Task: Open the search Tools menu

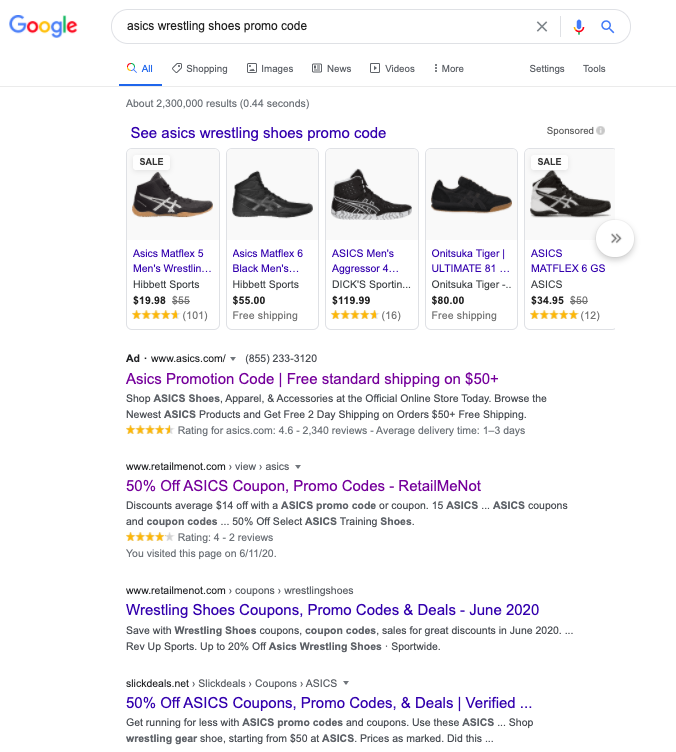Action: pyautogui.click(x=594, y=69)
